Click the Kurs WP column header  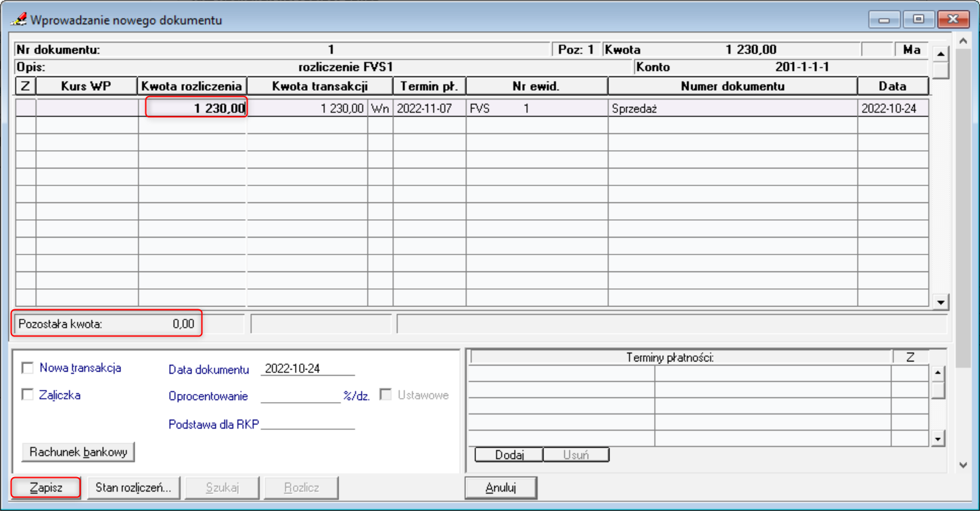[87, 86]
